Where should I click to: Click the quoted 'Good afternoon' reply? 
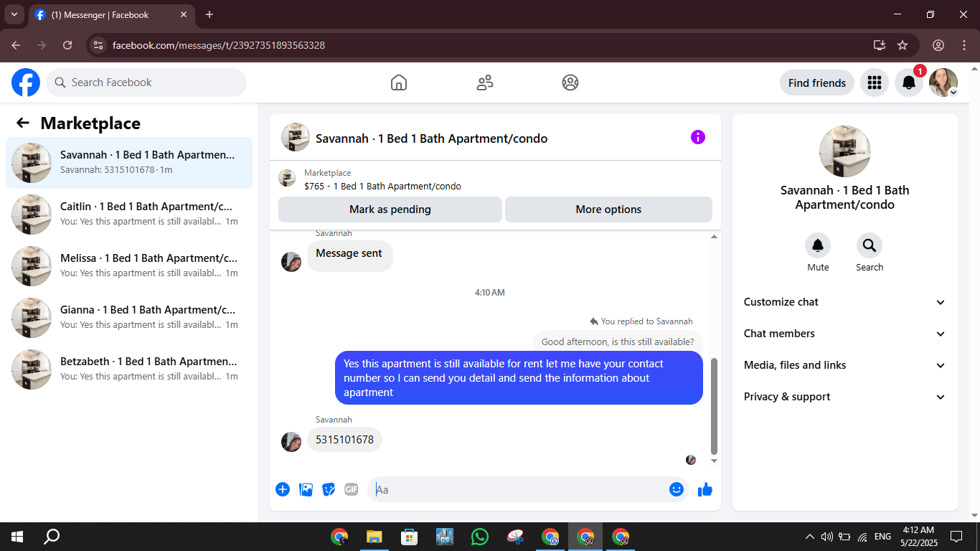click(618, 342)
